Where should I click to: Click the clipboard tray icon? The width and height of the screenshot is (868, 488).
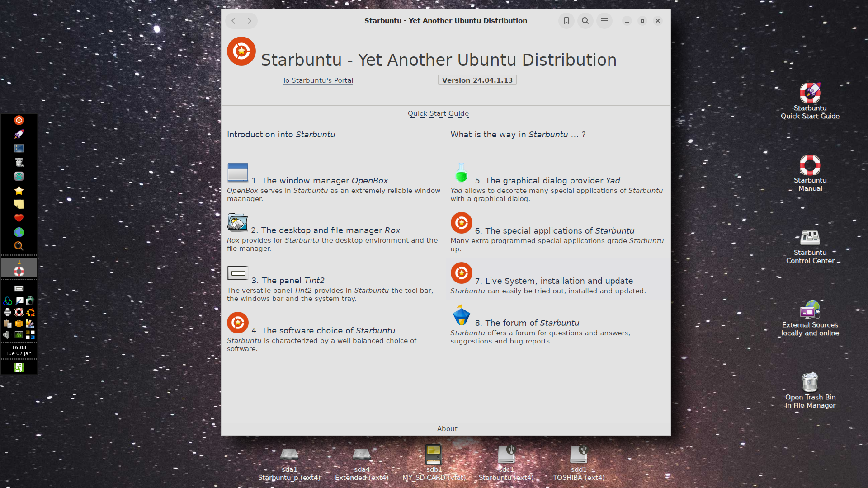[8, 324]
